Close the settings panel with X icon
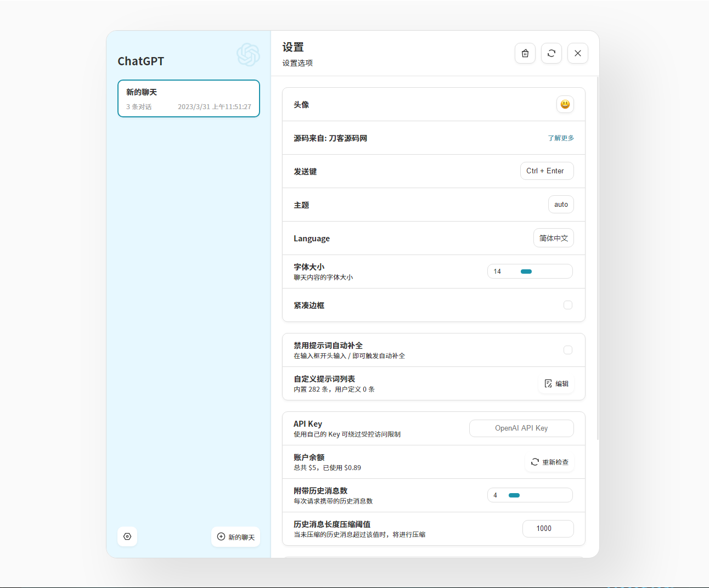Screen dimensions: 709x588 coord(577,53)
